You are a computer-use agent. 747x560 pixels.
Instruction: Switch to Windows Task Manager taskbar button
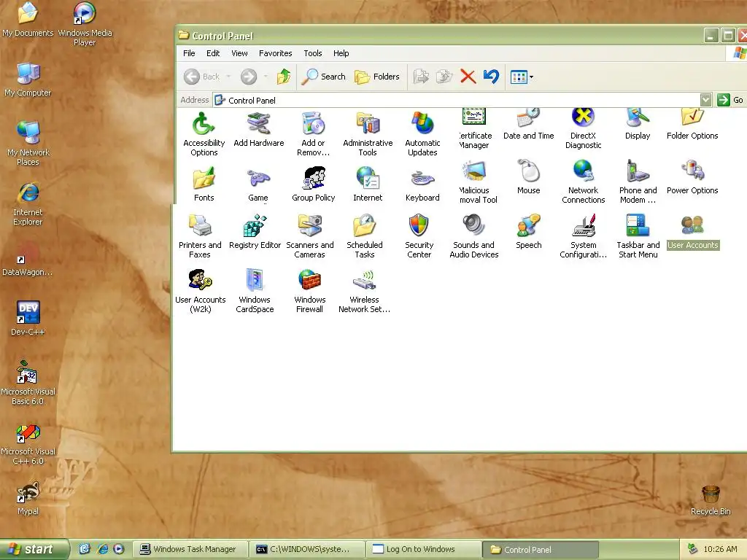click(x=190, y=549)
